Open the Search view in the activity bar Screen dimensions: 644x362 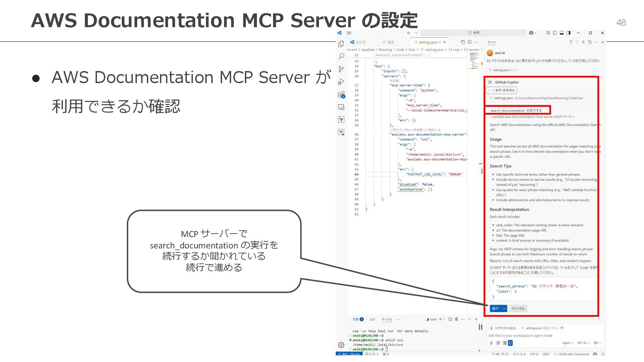click(341, 56)
